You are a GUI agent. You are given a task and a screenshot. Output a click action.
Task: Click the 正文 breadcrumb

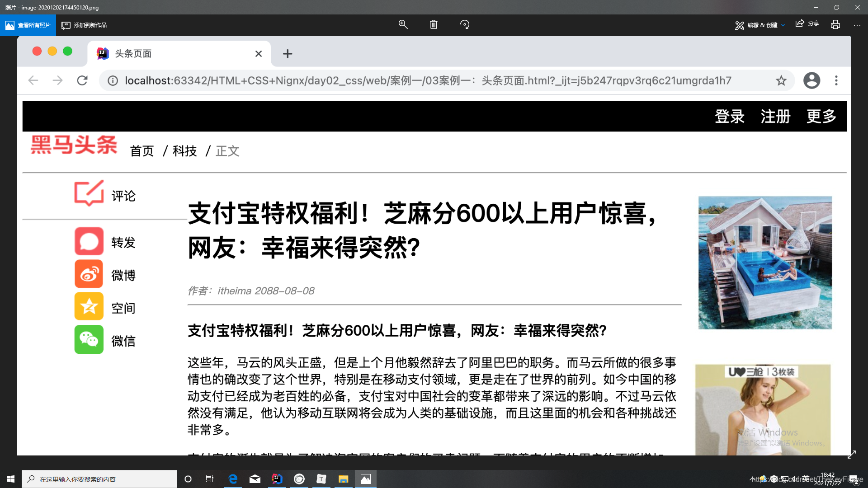(227, 151)
